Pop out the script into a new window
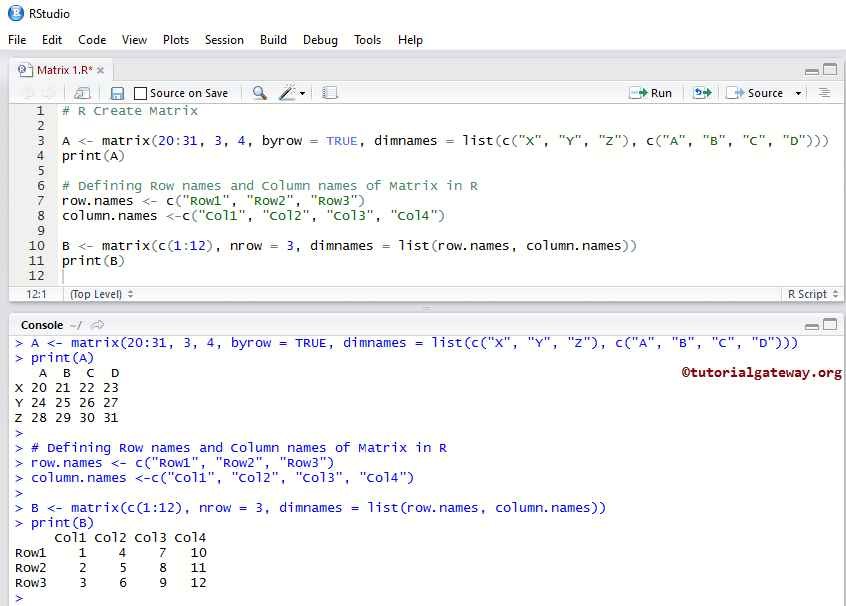 (x=82, y=92)
